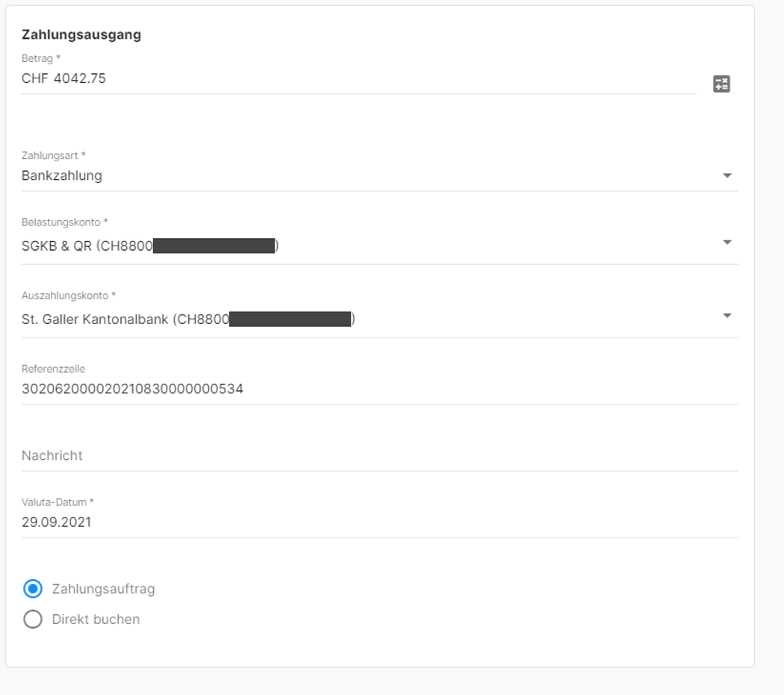
Task: Click the Valuta-Datum field label
Action: point(57,502)
